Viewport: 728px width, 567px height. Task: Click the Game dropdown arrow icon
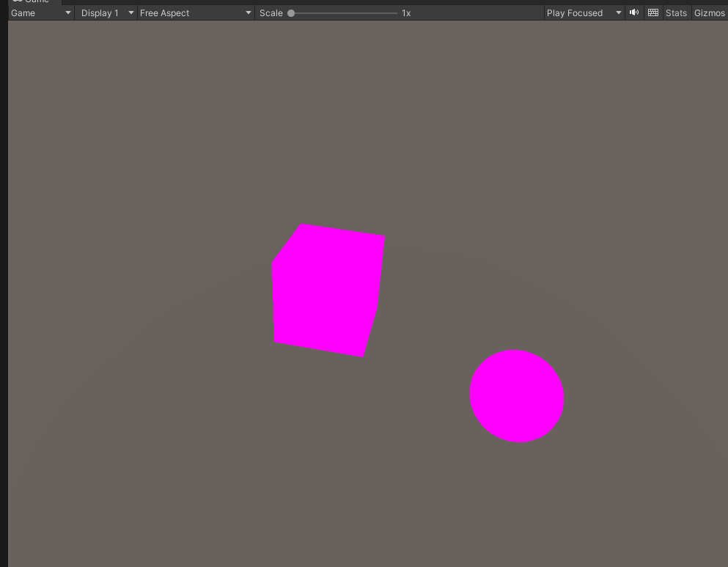(67, 12)
